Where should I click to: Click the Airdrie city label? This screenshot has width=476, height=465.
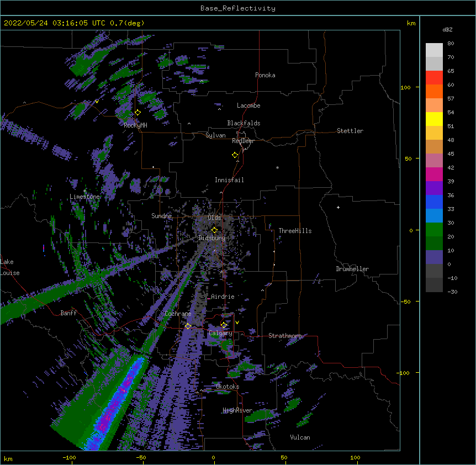point(223,297)
